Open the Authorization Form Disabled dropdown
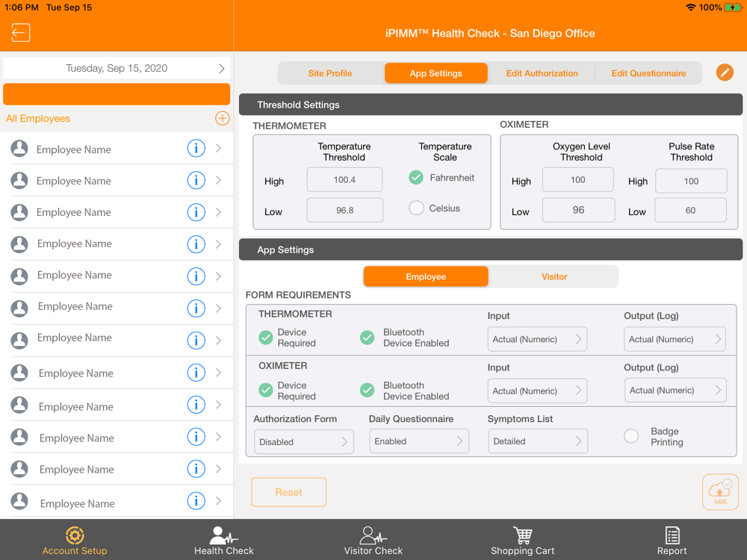The height and width of the screenshot is (560, 747). (304, 441)
